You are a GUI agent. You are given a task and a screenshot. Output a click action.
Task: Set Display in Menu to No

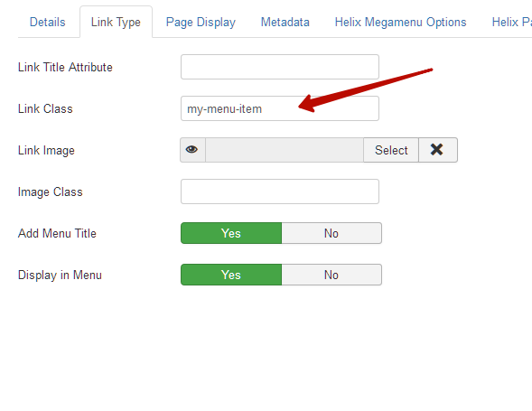331,275
